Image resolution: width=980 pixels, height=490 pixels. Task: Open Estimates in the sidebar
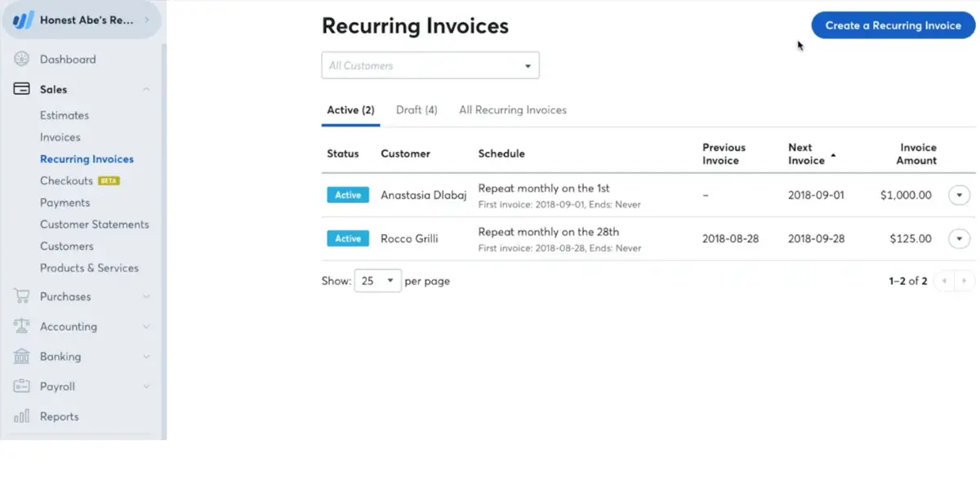[65, 115]
